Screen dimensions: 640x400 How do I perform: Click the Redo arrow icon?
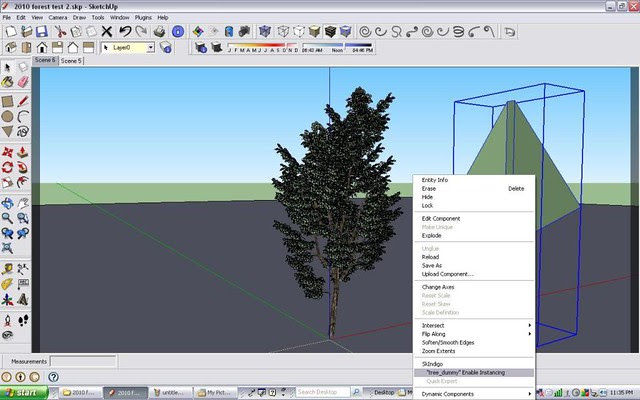click(x=141, y=31)
